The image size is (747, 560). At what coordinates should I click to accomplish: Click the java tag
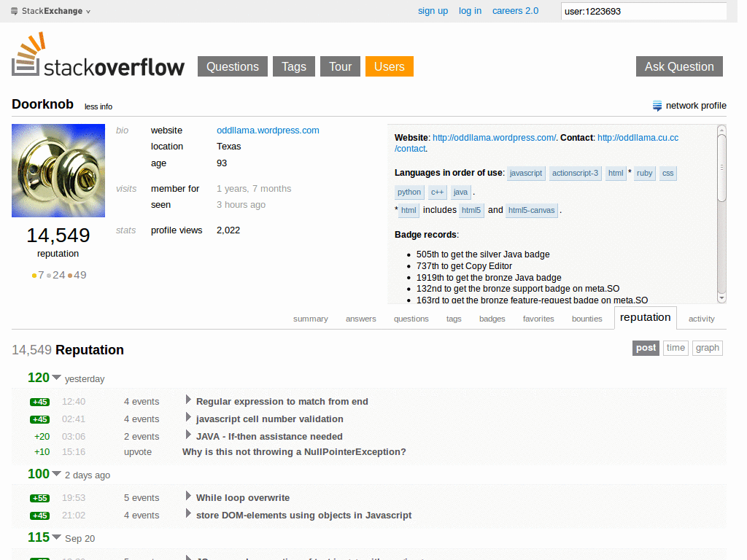(x=461, y=192)
